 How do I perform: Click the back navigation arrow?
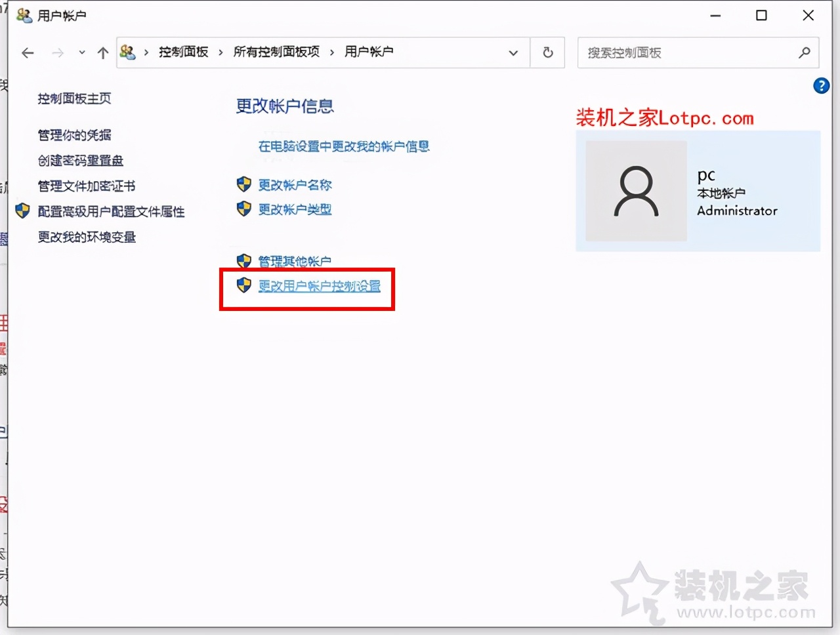[27, 53]
